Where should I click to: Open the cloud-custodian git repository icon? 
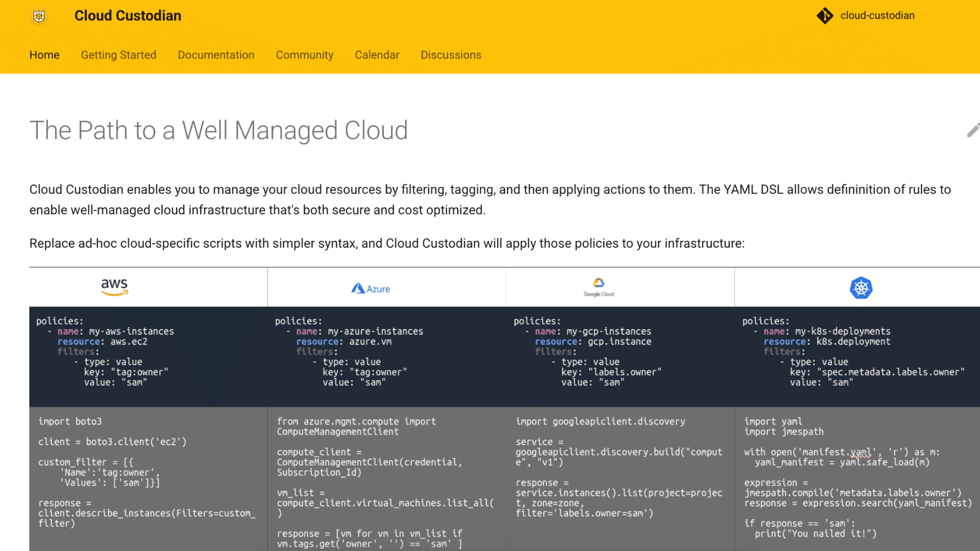pyautogui.click(x=825, y=16)
